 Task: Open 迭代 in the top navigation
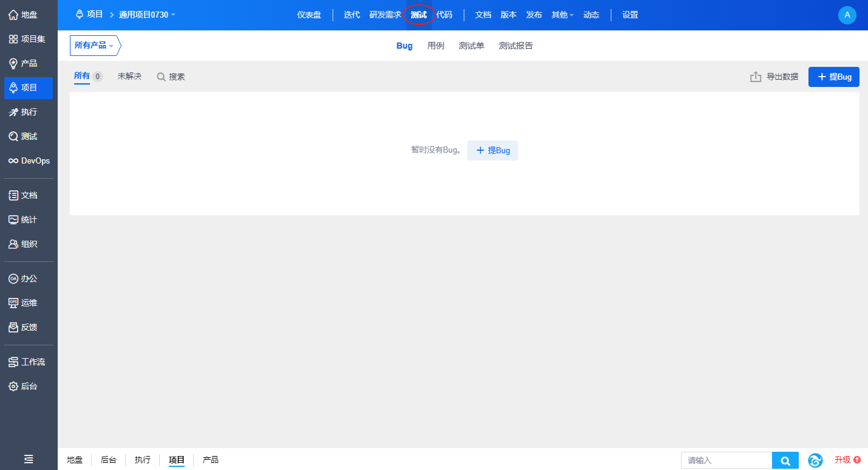coord(352,15)
